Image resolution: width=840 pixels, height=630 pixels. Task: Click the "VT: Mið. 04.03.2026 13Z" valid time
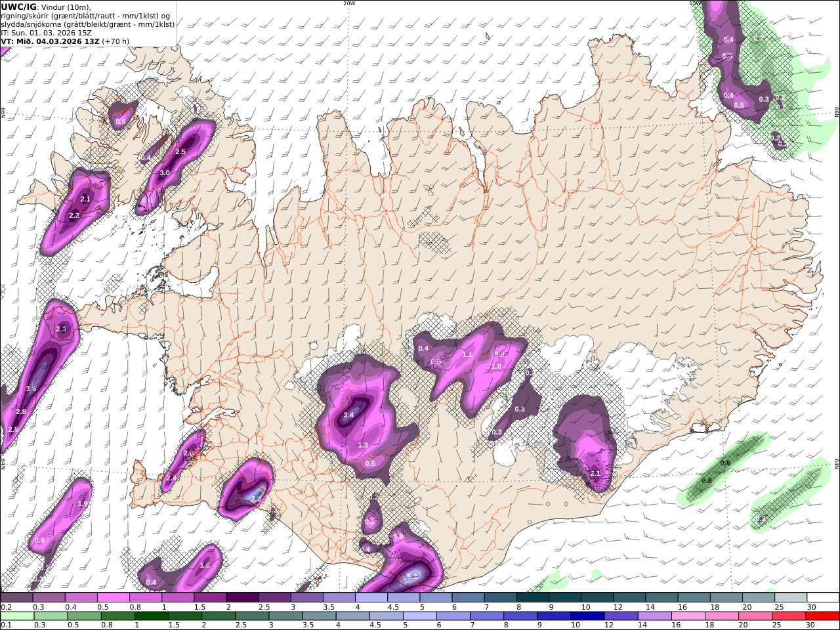(x=50, y=41)
